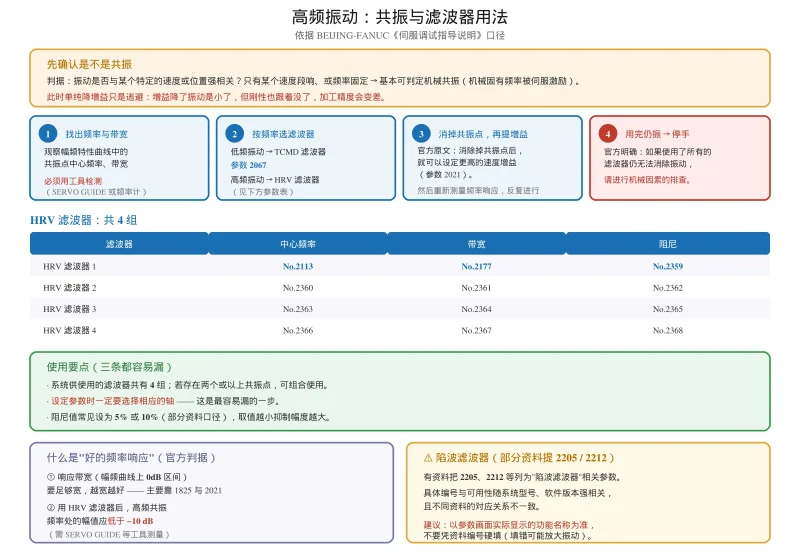800x560 pixels.
Task: Click the cell No.2177
Action: [x=477, y=266]
